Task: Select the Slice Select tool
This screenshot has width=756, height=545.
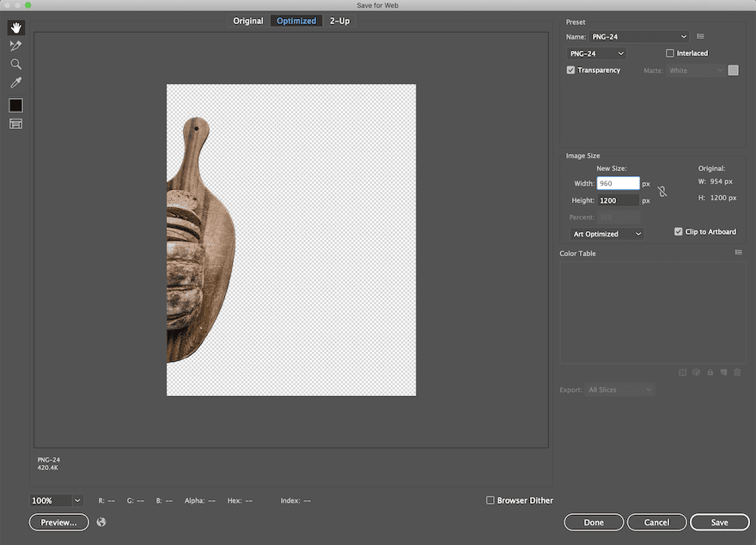Action: pos(15,46)
